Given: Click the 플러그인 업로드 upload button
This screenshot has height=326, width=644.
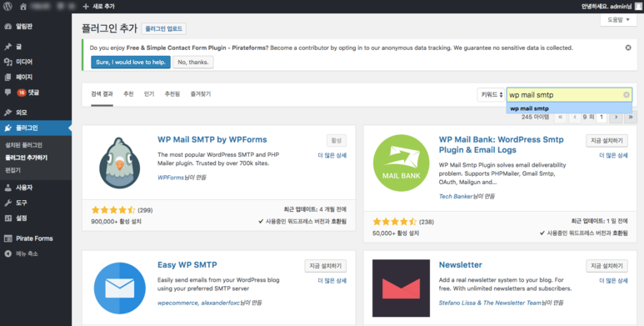Looking at the screenshot, I should pyautogui.click(x=164, y=29).
